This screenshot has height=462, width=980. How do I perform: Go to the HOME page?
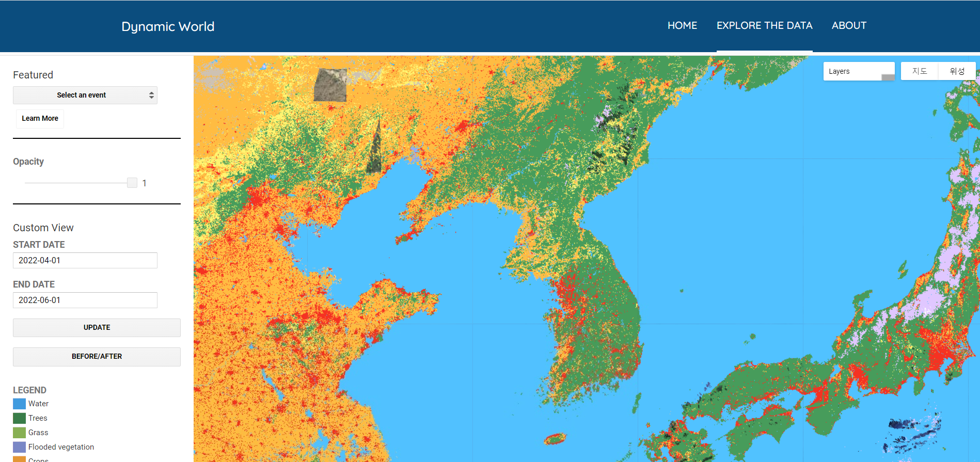(682, 25)
